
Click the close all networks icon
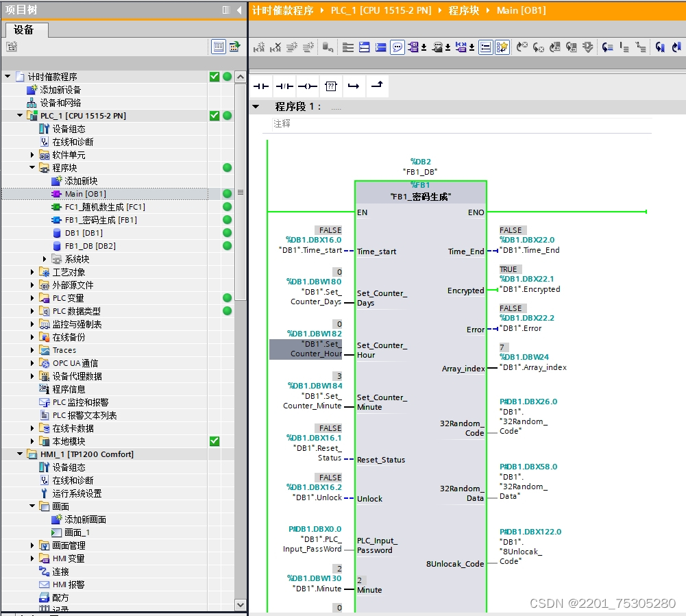coord(381,47)
